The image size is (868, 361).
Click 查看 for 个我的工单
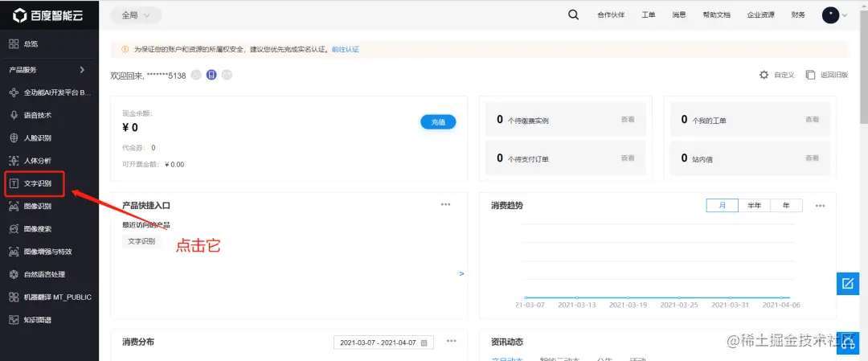pyautogui.click(x=812, y=120)
